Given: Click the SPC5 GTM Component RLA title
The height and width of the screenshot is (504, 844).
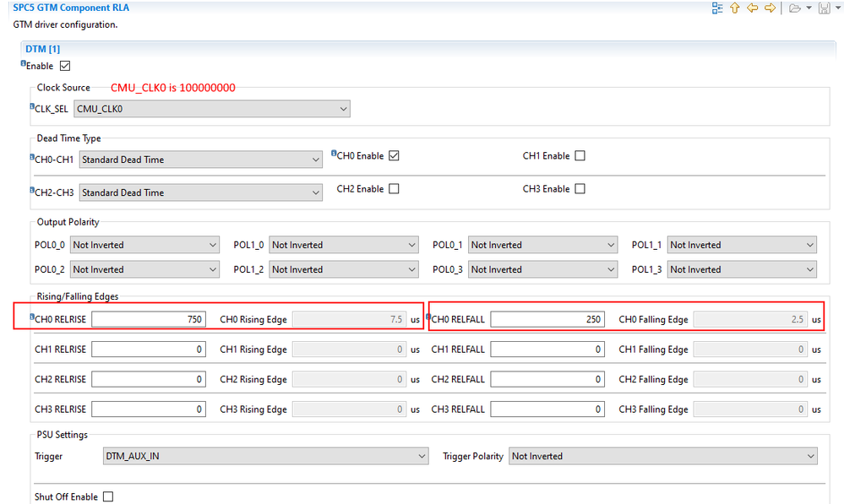Looking at the screenshot, I should coord(71,8).
